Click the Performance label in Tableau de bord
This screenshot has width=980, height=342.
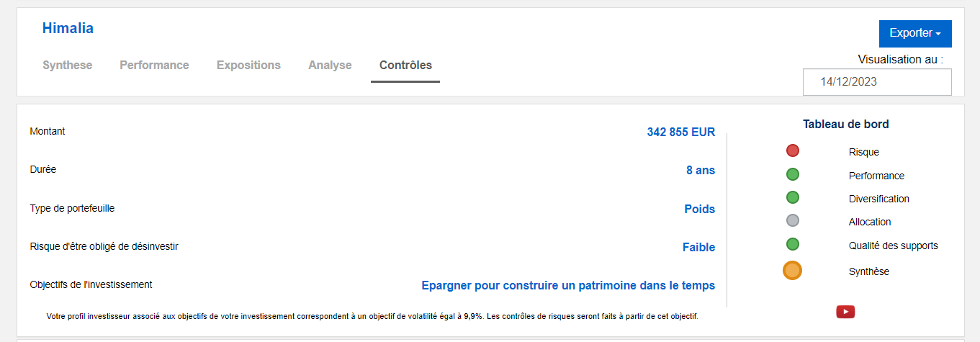[x=876, y=176]
